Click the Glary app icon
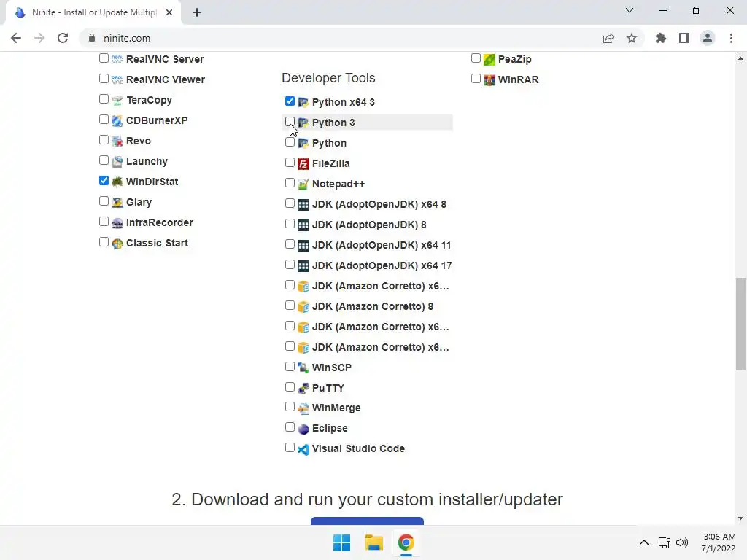This screenshot has width=747, height=560. point(117,203)
